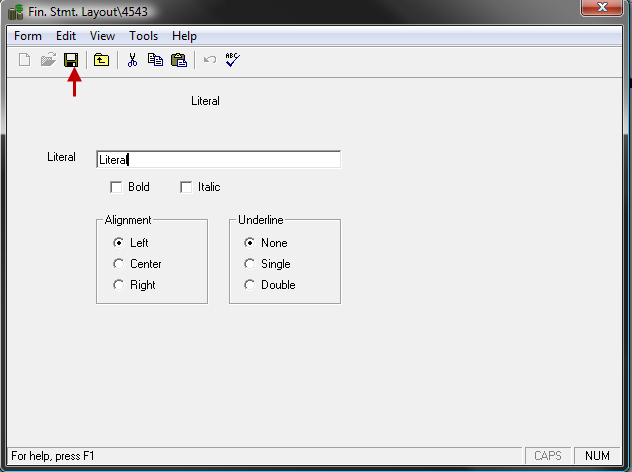Tick the Italic checkbox

[186, 187]
